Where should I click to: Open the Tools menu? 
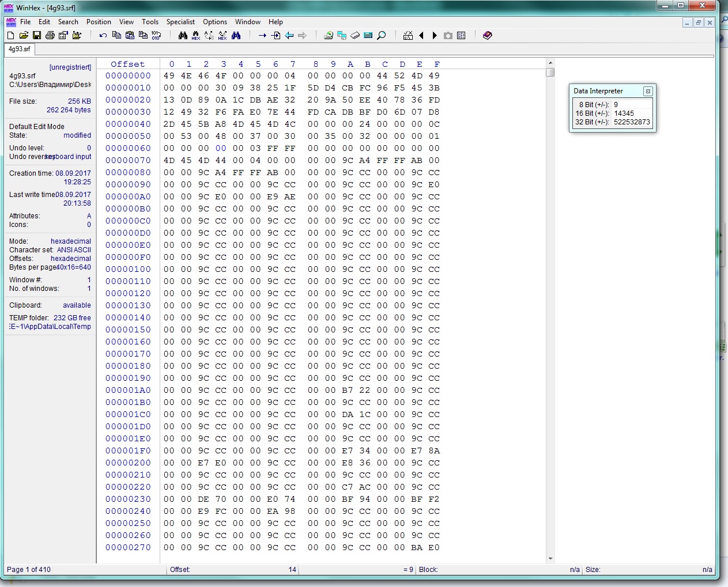coord(150,22)
